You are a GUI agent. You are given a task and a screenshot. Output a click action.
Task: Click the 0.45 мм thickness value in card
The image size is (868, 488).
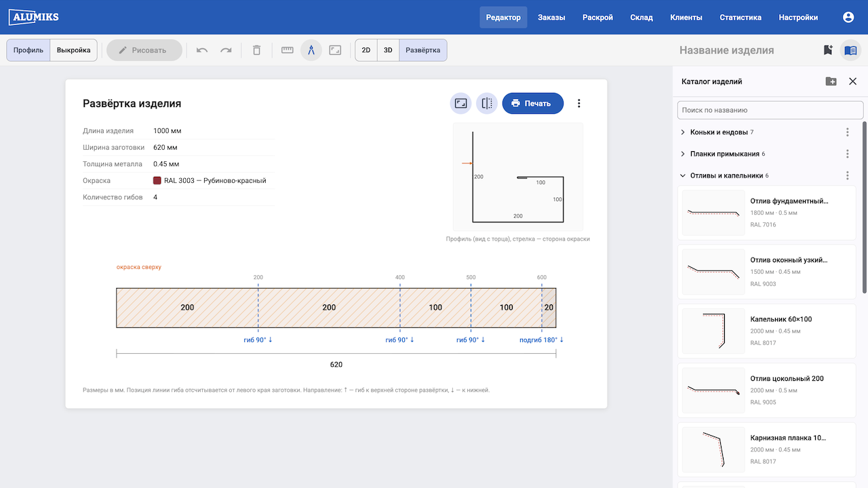pos(166,164)
